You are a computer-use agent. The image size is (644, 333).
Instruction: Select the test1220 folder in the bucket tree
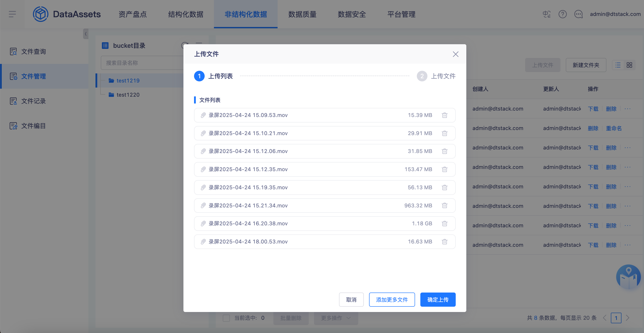pos(128,95)
